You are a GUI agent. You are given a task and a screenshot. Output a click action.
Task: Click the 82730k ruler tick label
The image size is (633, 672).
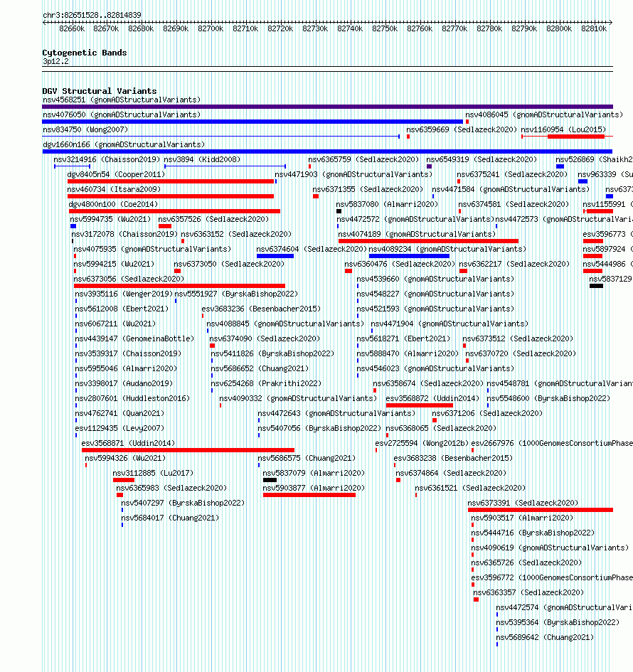315,28
